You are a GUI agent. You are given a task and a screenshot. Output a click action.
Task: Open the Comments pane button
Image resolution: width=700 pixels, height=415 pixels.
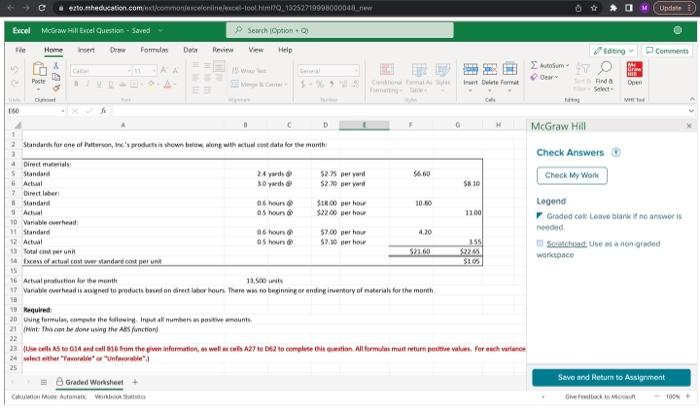(667, 51)
